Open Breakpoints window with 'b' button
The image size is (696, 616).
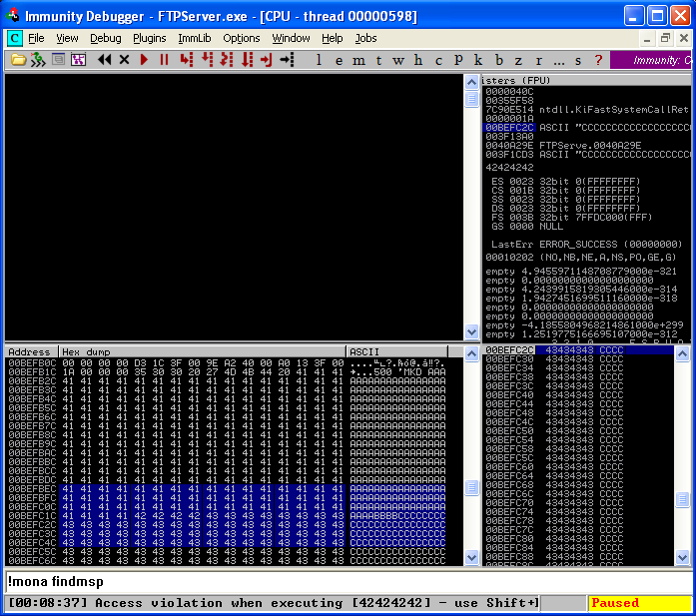pos(499,60)
